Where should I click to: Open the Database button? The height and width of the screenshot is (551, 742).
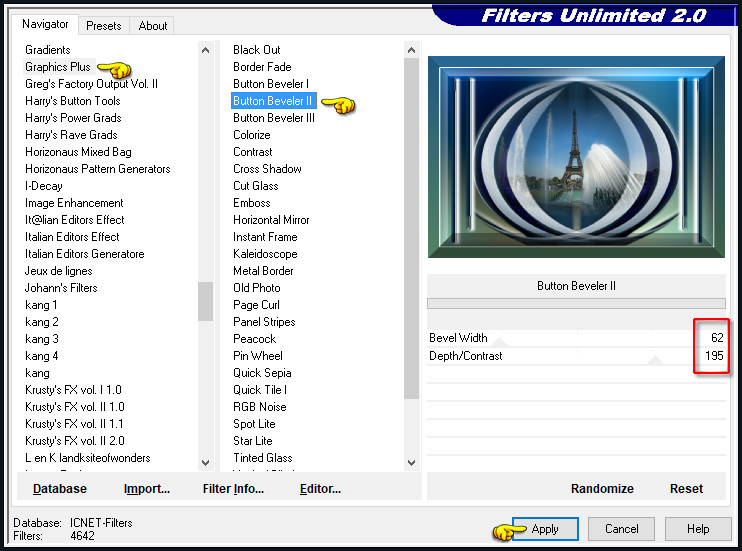coord(60,489)
